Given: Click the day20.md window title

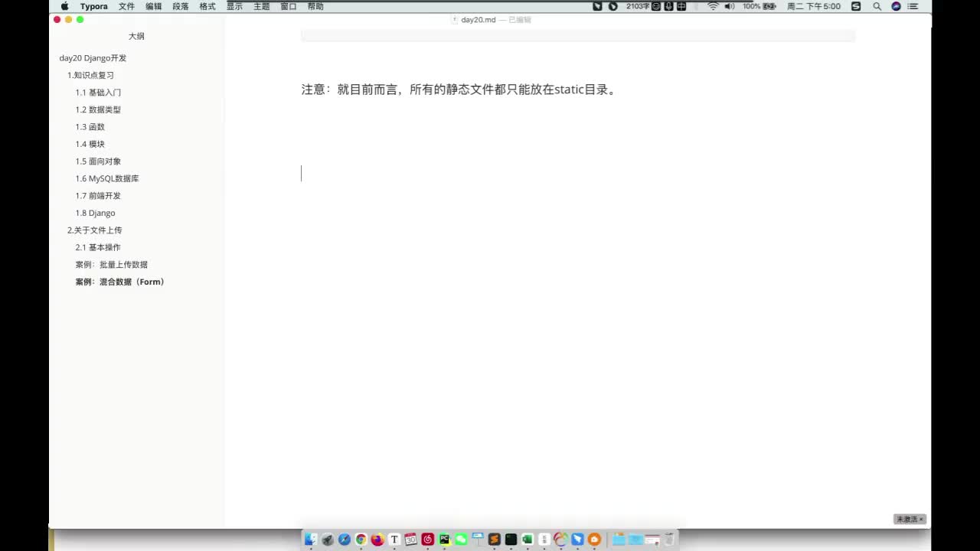Looking at the screenshot, I should pos(479,20).
